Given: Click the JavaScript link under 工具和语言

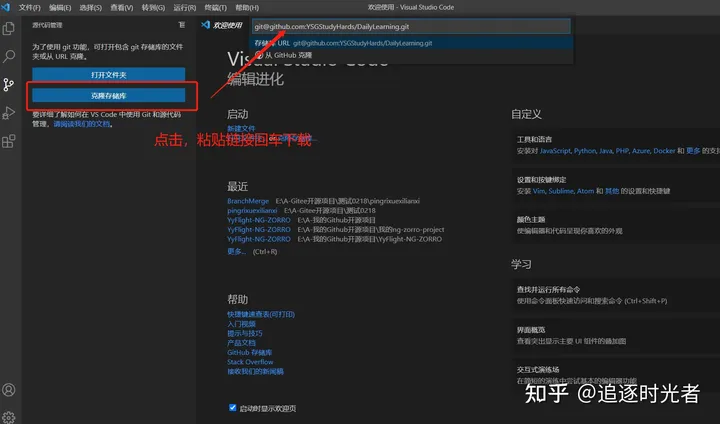Looking at the screenshot, I should 555,151.
